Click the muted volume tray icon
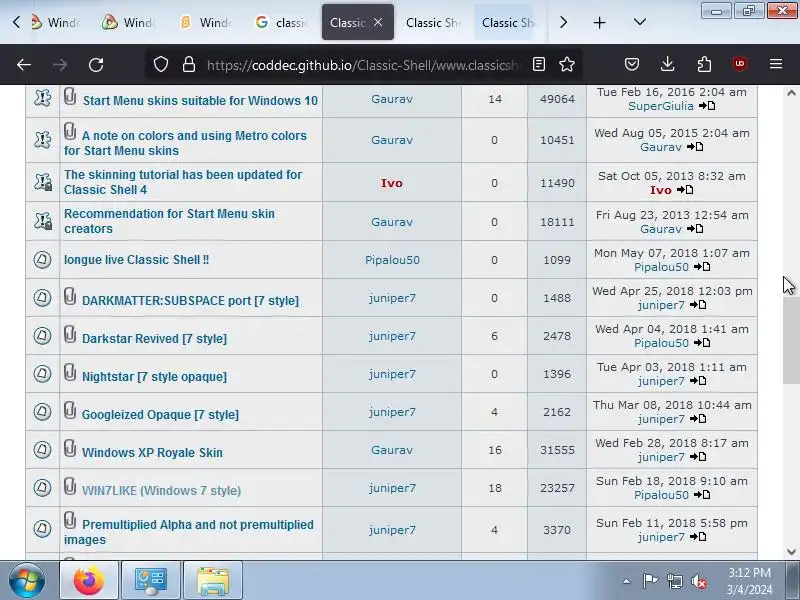Viewport: 800px width, 600px height. pos(698,581)
